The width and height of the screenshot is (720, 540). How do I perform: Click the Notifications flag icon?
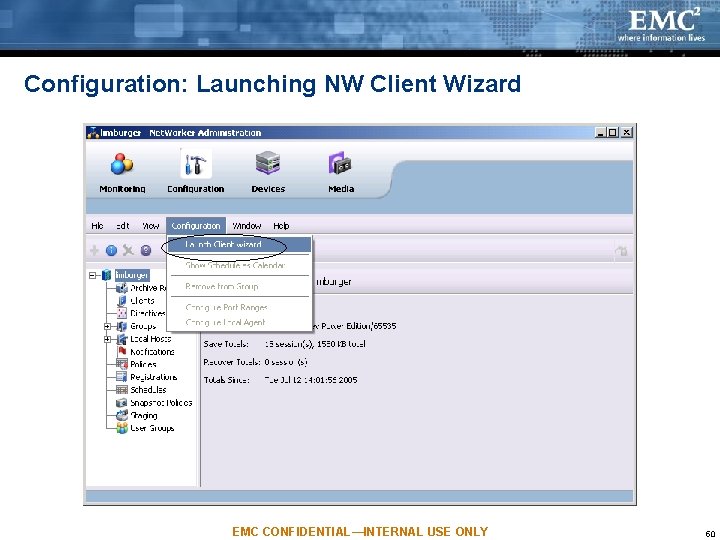122,351
